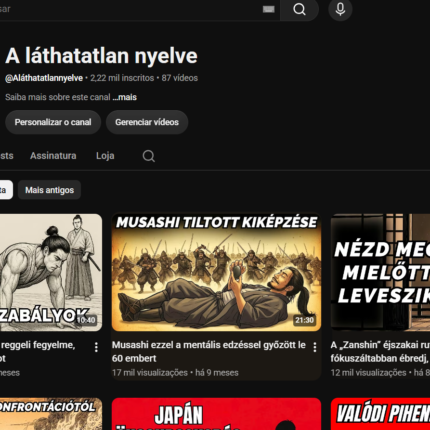Open Nézd meg mielőtt thumbnail
430x430 pixels.
(x=380, y=273)
